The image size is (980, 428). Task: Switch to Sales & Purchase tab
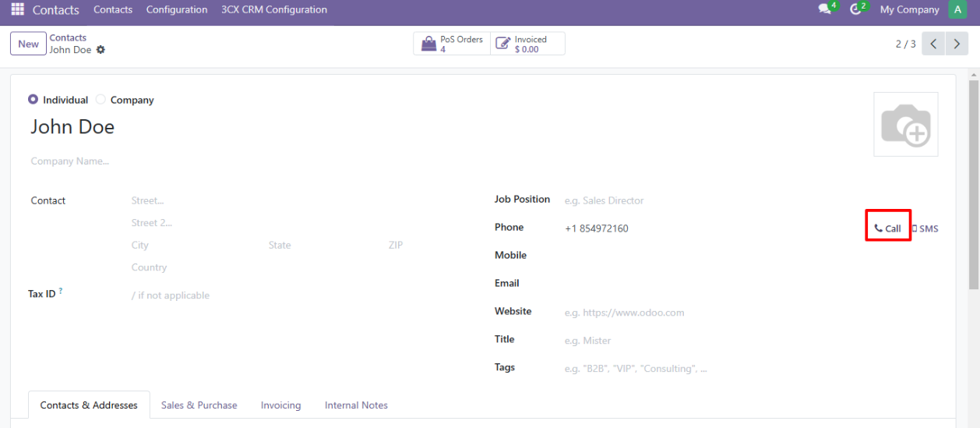(199, 405)
